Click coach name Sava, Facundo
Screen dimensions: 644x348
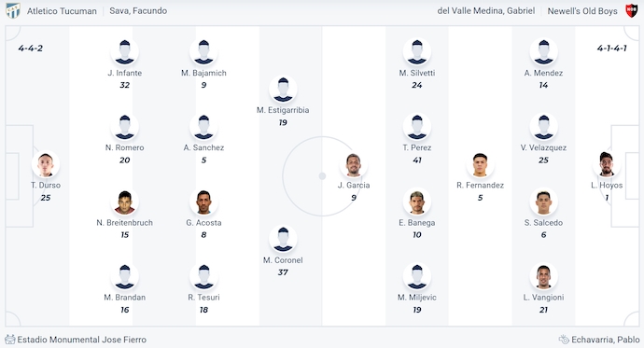[138, 10]
